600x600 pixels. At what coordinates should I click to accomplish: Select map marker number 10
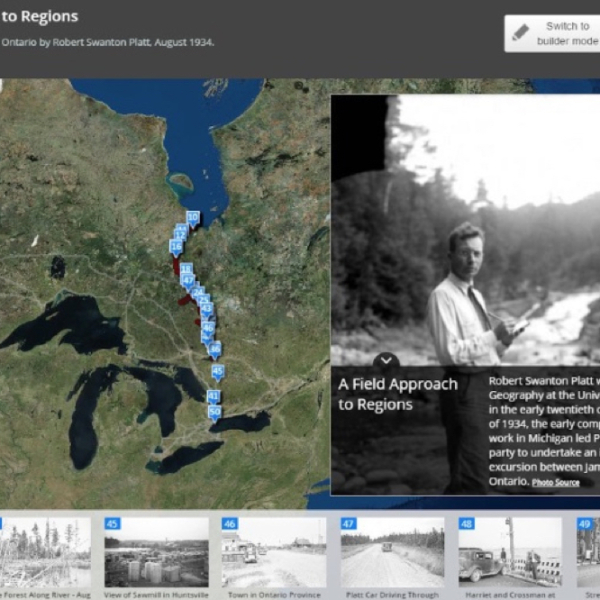click(193, 217)
